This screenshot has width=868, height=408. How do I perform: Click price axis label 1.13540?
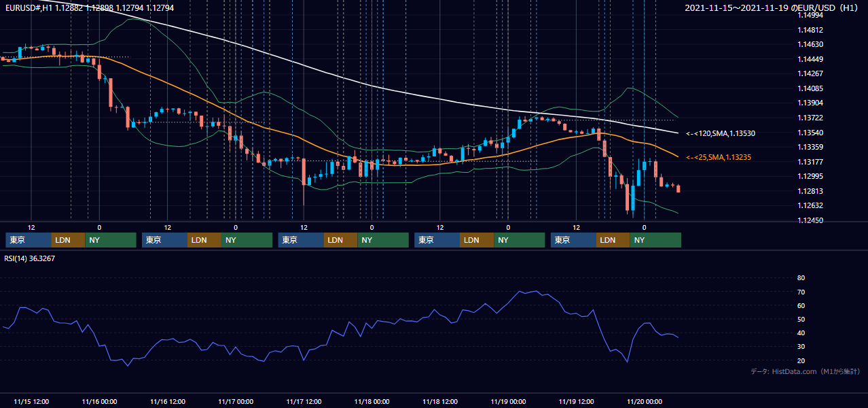point(810,133)
